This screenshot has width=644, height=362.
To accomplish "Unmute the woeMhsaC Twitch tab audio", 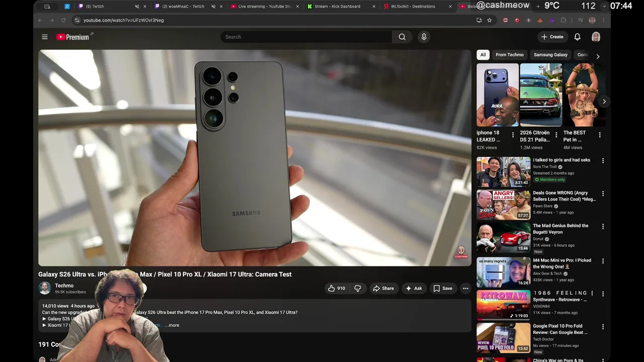I will [213, 7].
